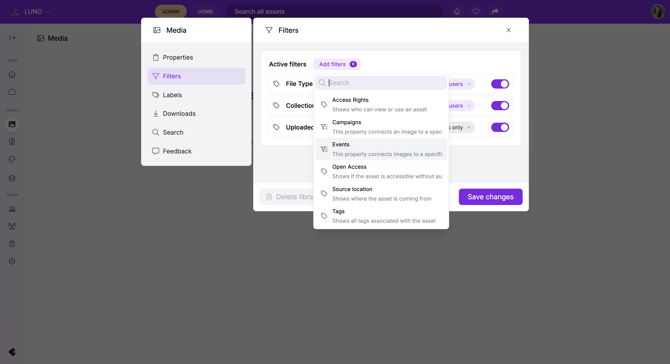Open the Downloads settings section
This screenshot has width=670, height=364.
[x=196, y=114]
